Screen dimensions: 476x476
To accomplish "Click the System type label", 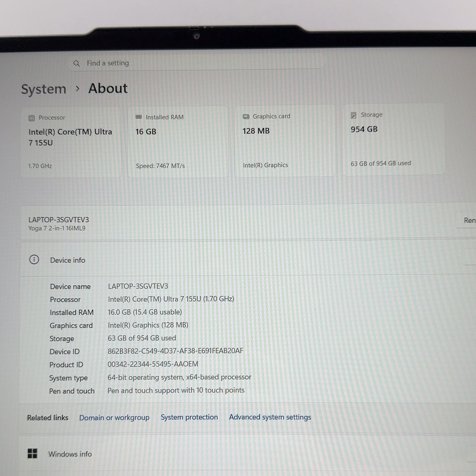I will click(x=68, y=378).
